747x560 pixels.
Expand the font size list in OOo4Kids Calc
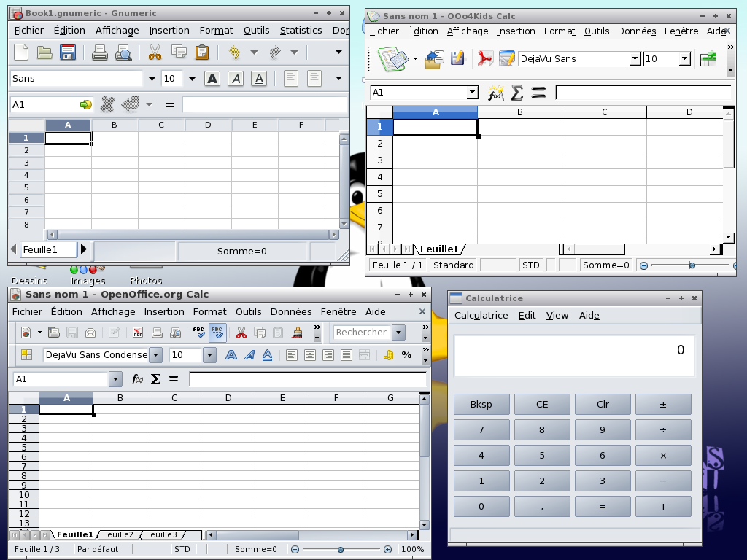pos(684,59)
